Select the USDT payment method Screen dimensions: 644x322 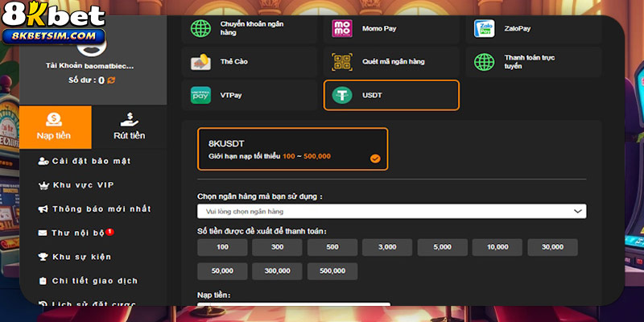pos(391,95)
